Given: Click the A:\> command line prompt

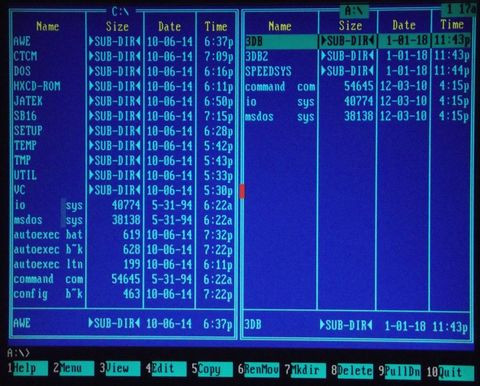Looking at the screenshot, I should click(x=18, y=352).
